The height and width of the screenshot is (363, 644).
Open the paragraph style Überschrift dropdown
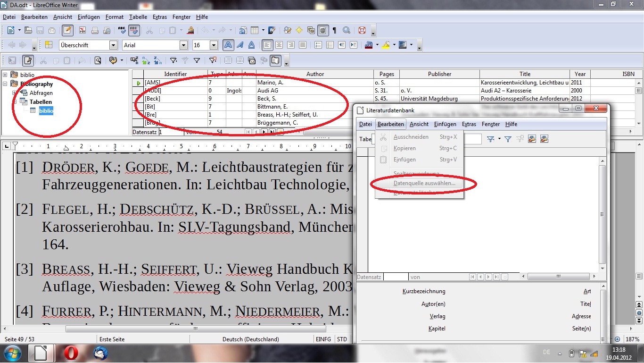(113, 45)
